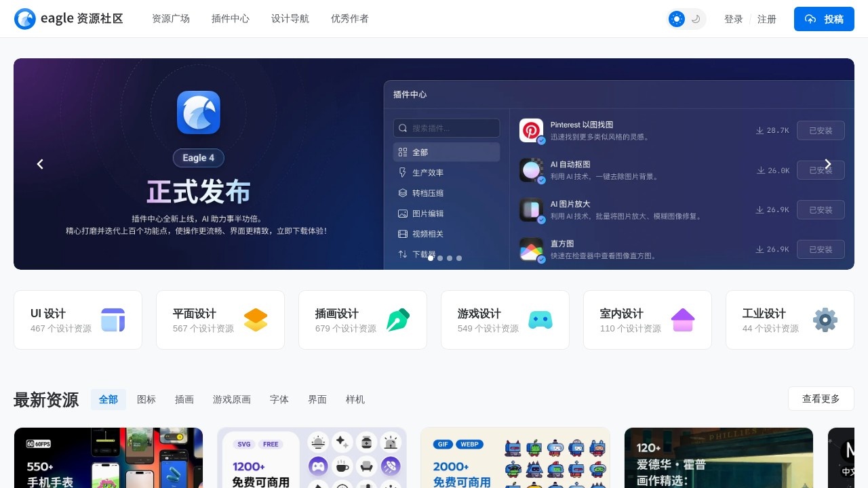Screen dimensions: 868x488
Task: Select the 界面 tab
Action: coord(317,399)
